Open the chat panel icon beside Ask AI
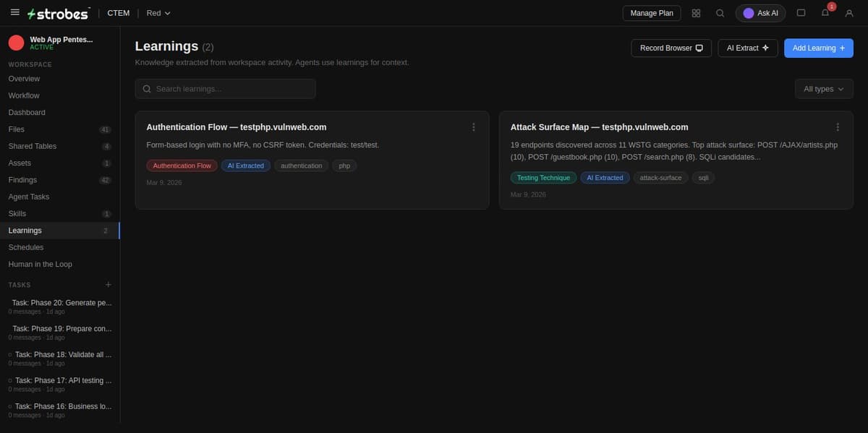This screenshot has height=433, width=868. (x=801, y=13)
